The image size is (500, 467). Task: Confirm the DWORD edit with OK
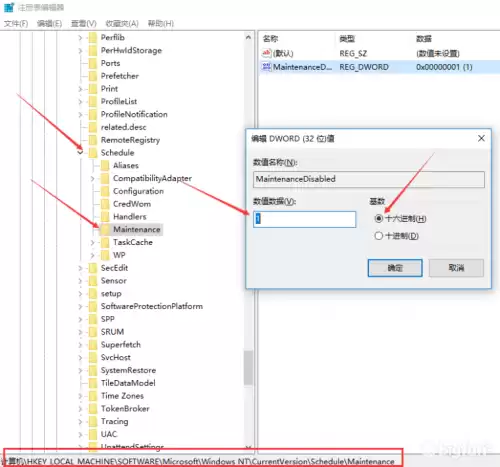pyautogui.click(x=395, y=268)
